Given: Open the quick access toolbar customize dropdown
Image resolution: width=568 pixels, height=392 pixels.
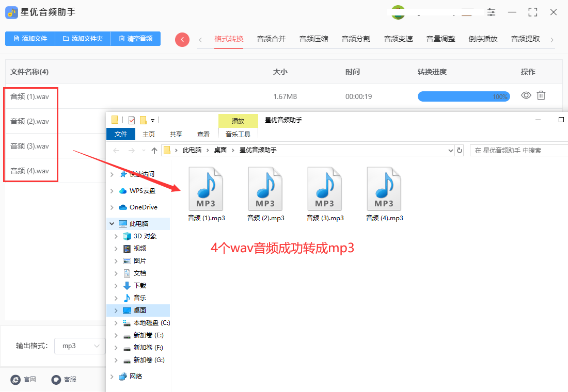Looking at the screenshot, I should [152, 121].
